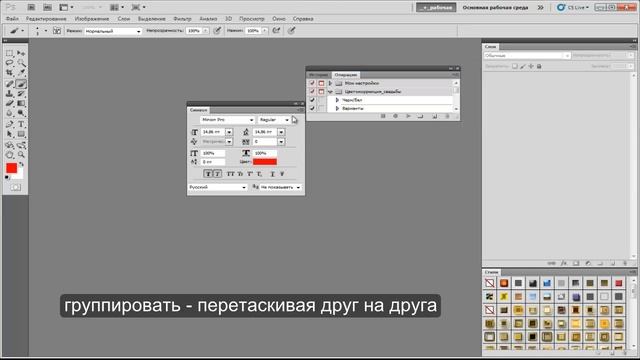Select the Gradient tool
The image size is (640, 360).
[21, 103]
